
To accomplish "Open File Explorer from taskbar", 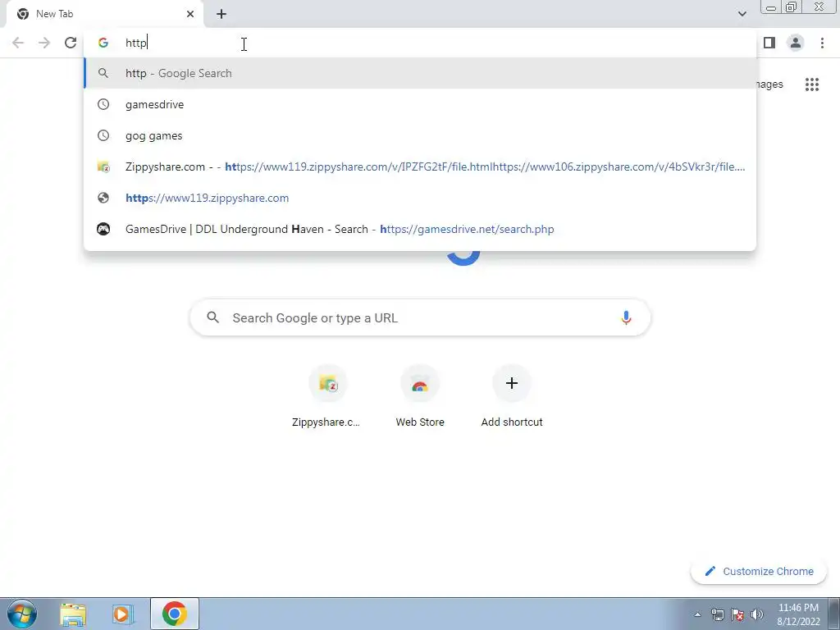I will tap(73, 614).
